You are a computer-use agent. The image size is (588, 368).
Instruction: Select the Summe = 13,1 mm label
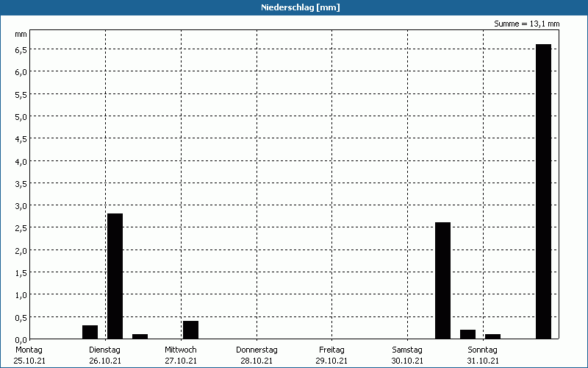click(x=526, y=24)
